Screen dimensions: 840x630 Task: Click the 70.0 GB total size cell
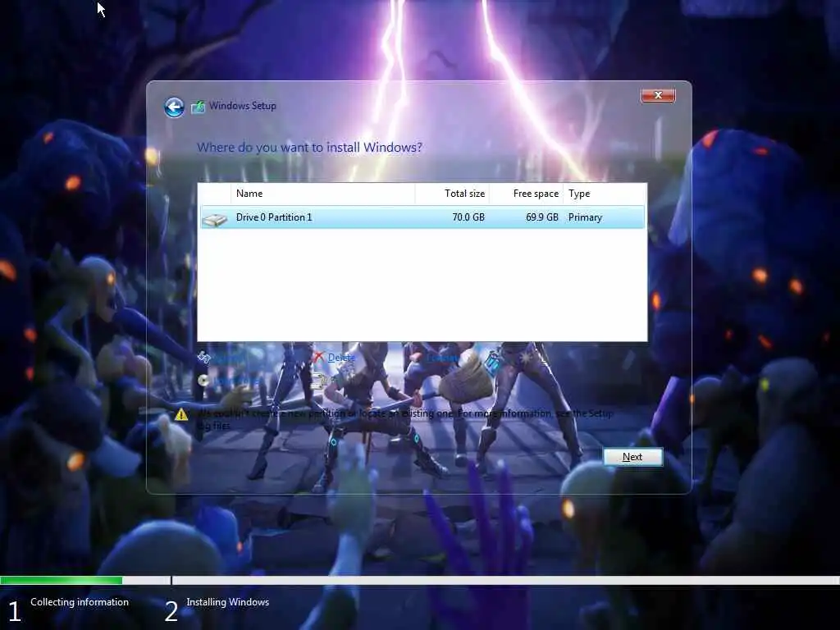(468, 217)
